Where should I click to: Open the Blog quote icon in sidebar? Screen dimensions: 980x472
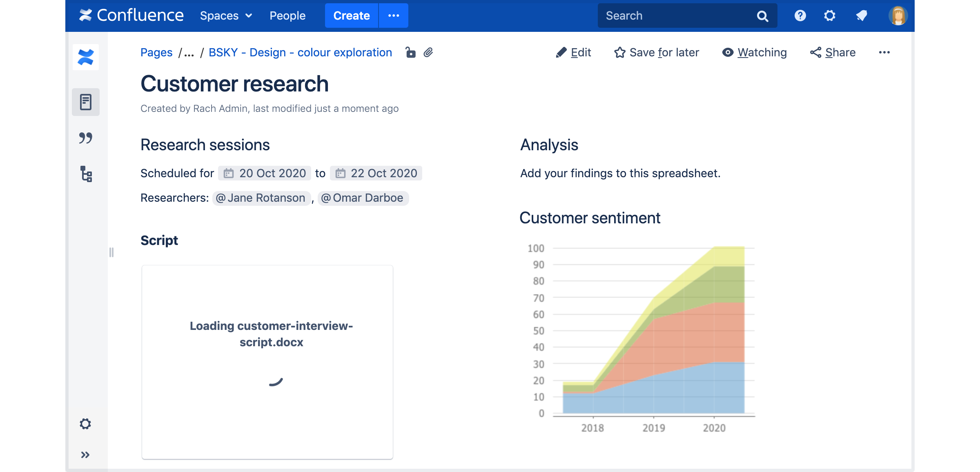coord(86,138)
